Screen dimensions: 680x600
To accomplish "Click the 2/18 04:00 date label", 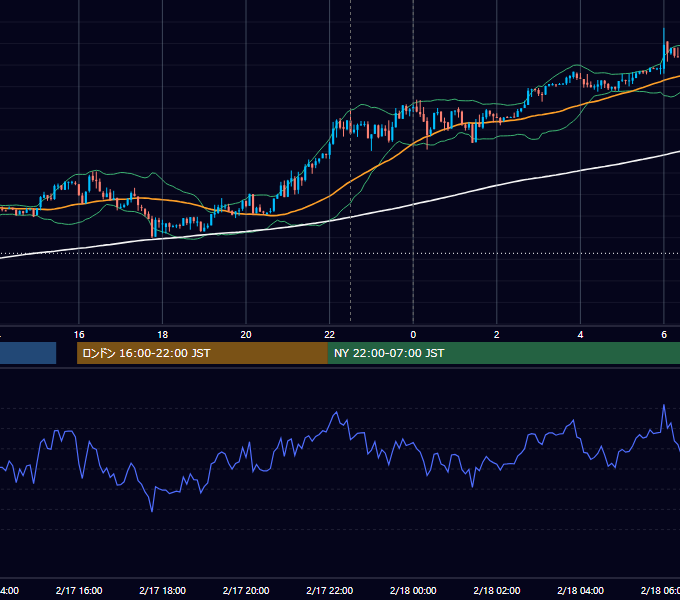I will coord(580,590).
